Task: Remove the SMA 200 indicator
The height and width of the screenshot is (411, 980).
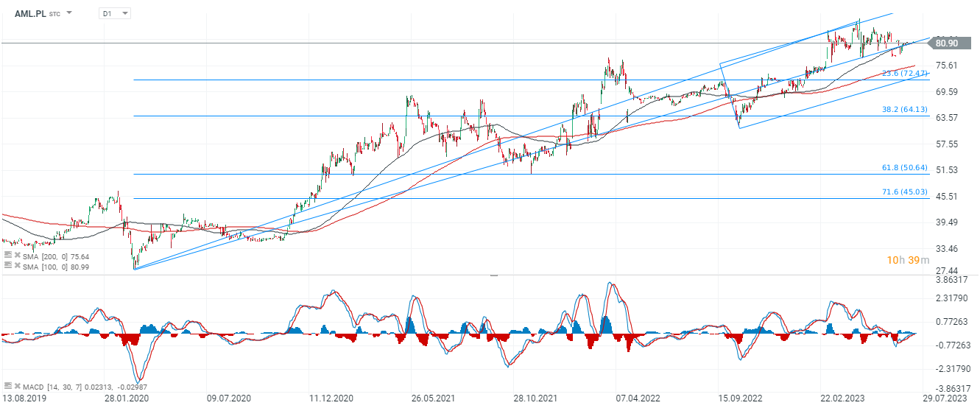Action: (x=17, y=255)
